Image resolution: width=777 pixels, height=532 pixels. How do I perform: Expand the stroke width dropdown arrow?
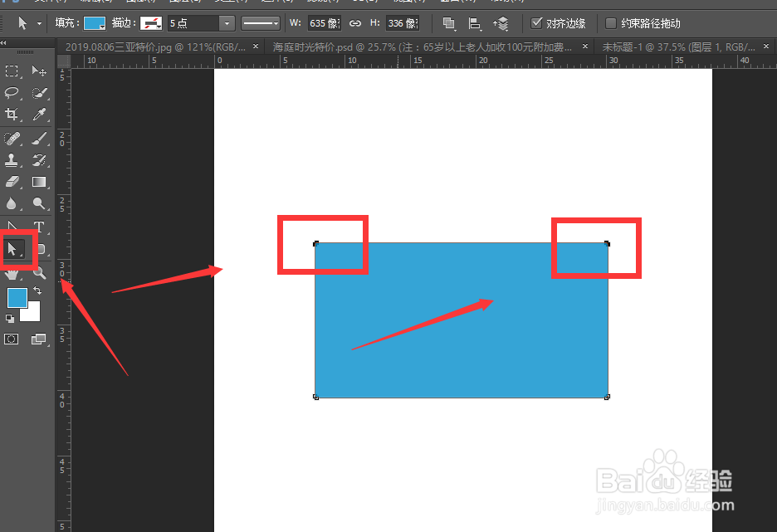tap(227, 23)
